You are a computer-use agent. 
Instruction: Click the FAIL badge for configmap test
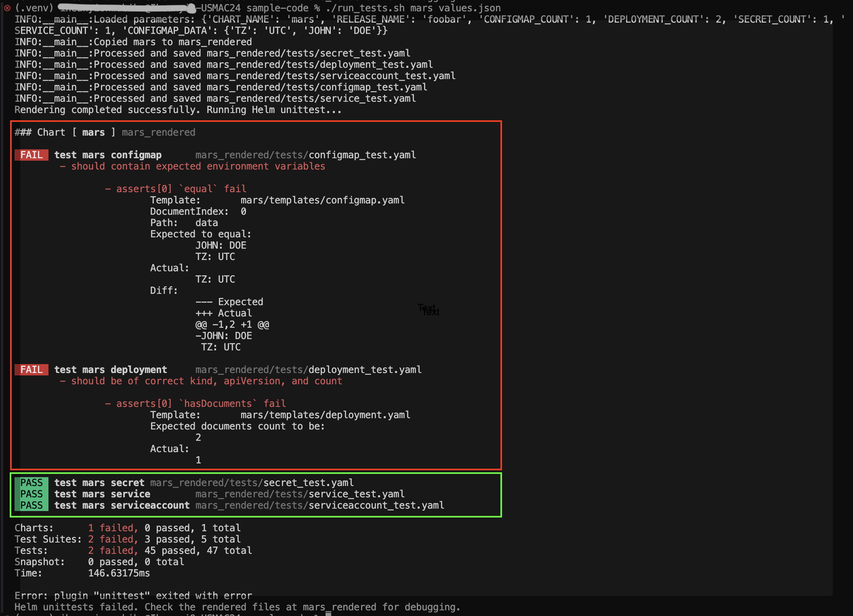[x=31, y=155]
